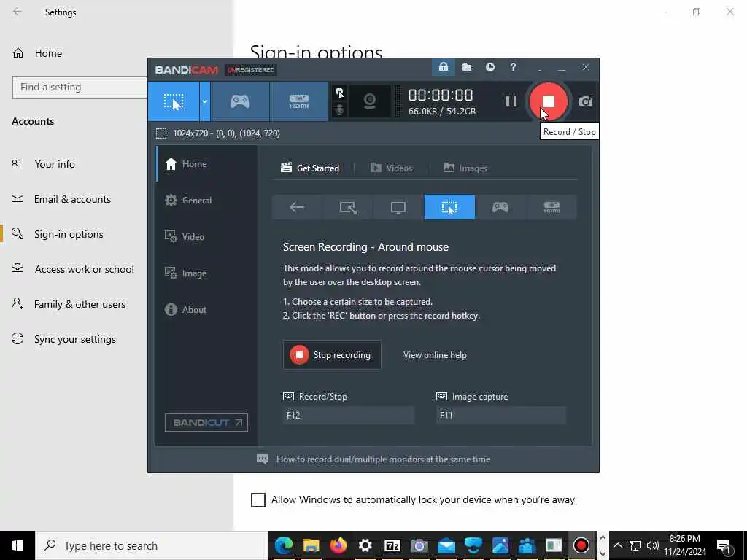Viewport: 747px width, 560px height.
Task: Select the rectangle-on-screen mode icon in Get Started
Action: [348, 207]
